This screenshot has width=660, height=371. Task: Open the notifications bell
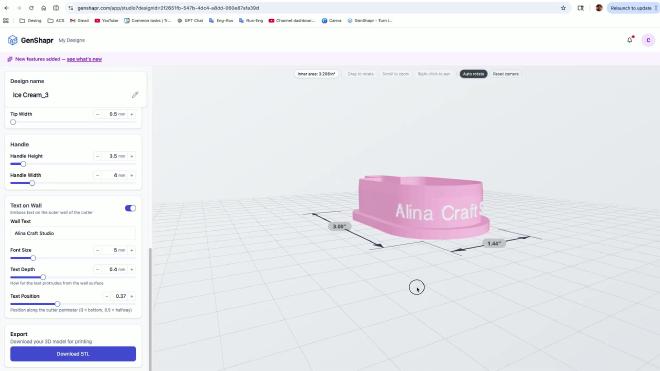[630, 40]
